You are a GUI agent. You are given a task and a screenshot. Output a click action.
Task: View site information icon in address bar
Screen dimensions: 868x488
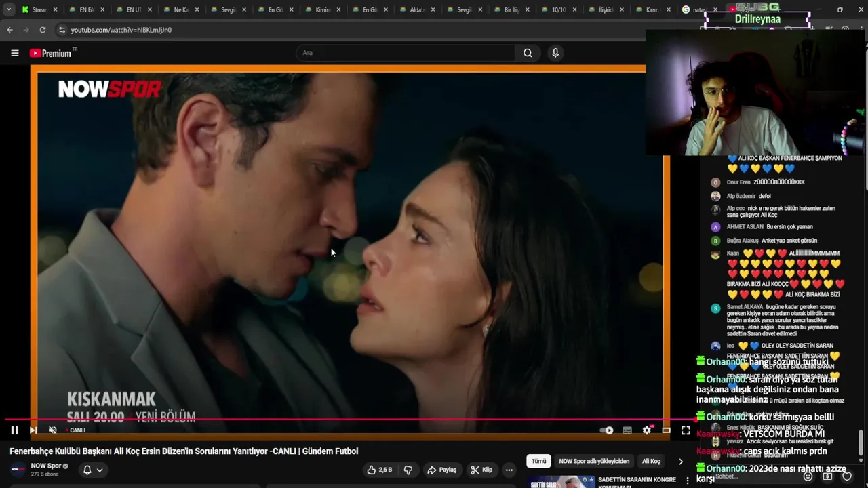click(x=62, y=30)
